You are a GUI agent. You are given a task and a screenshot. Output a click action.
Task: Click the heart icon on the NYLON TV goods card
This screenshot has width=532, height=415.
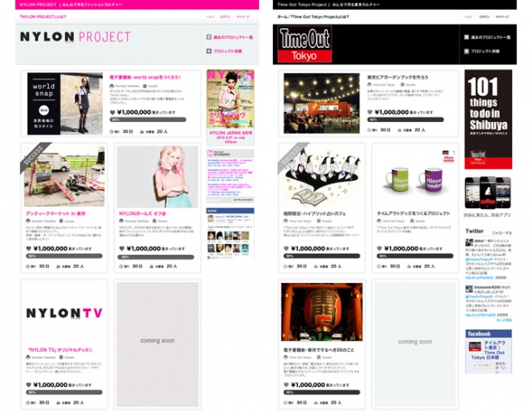pyautogui.click(x=29, y=385)
